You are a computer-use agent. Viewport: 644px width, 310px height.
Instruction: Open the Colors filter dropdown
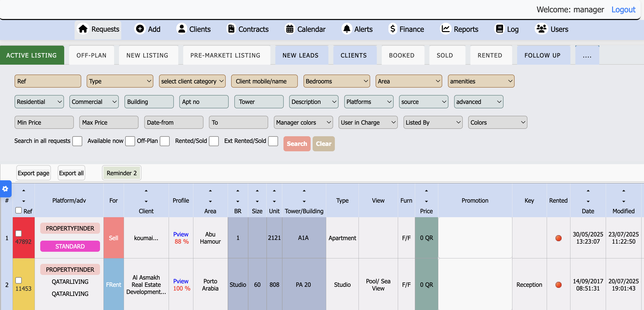[498, 122]
